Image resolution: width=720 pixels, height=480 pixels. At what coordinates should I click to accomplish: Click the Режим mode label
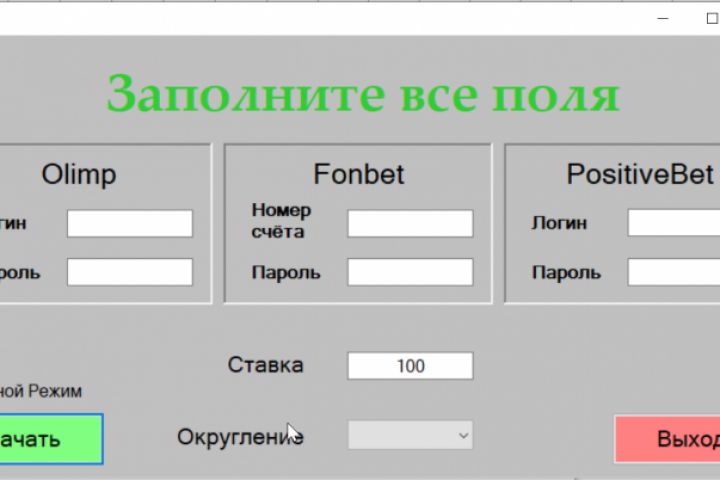(x=41, y=391)
